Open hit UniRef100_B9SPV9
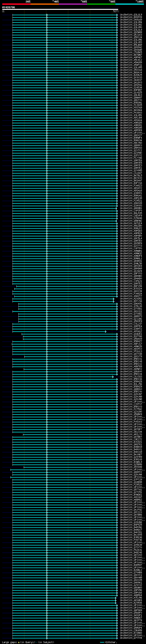This screenshot has width=146, height=644. (x=131, y=17)
